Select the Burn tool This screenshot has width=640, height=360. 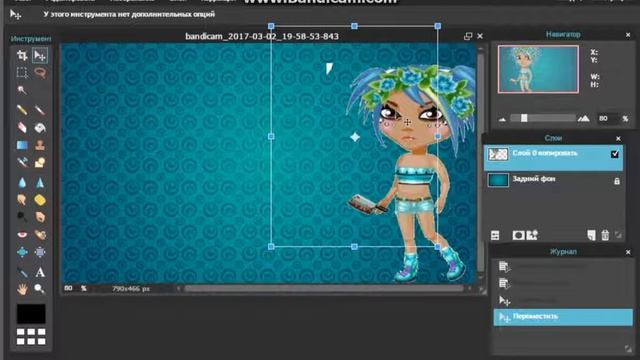pos(40,217)
